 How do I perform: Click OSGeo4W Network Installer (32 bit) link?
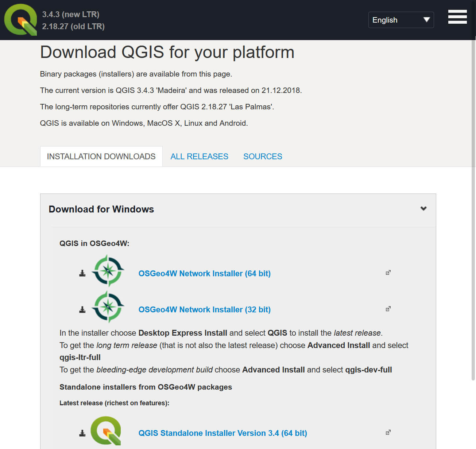click(204, 309)
